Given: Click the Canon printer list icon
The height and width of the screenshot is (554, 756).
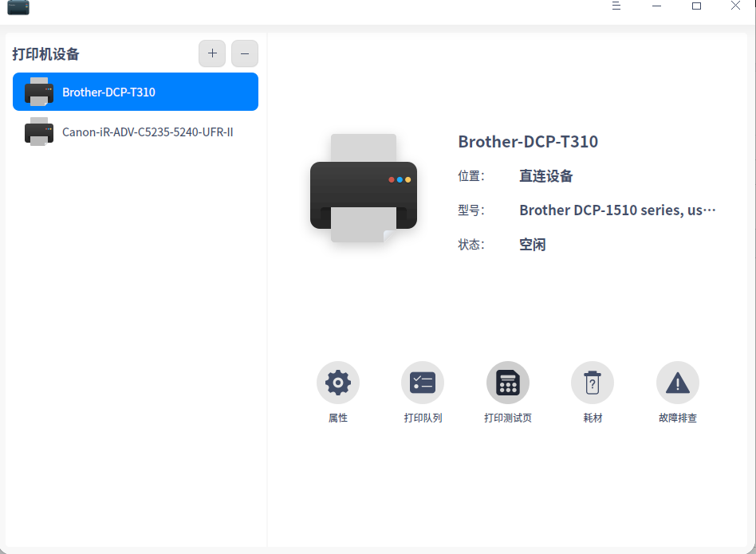Looking at the screenshot, I should [39, 132].
